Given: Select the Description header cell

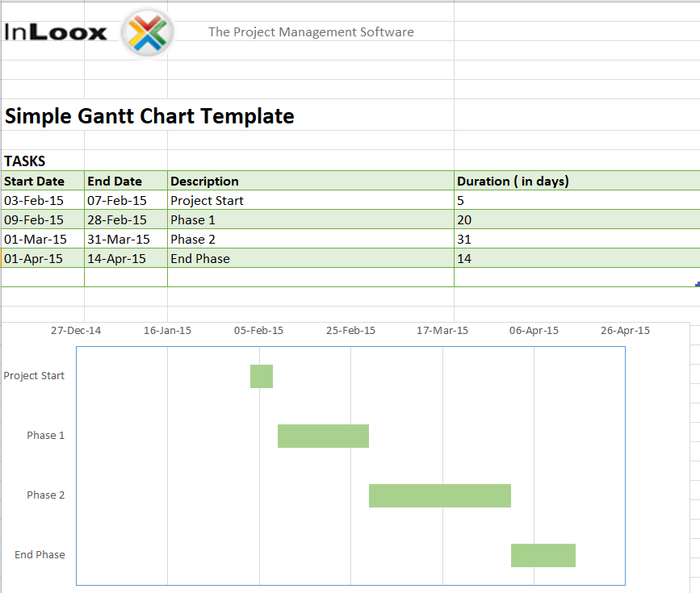Looking at the screenshot, I should point(204,181).
